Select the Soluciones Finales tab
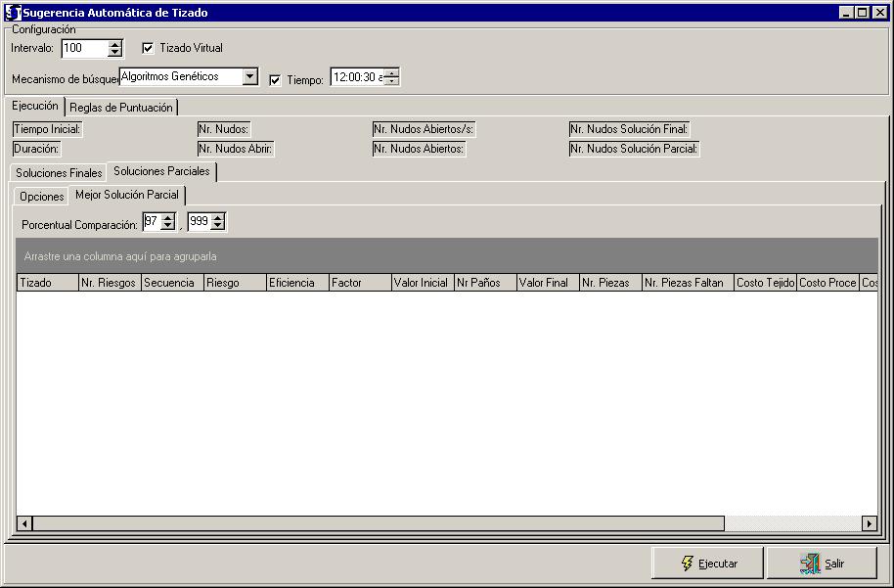The width and height of the screenshot is (894, 588). click(x=59, y=173)
